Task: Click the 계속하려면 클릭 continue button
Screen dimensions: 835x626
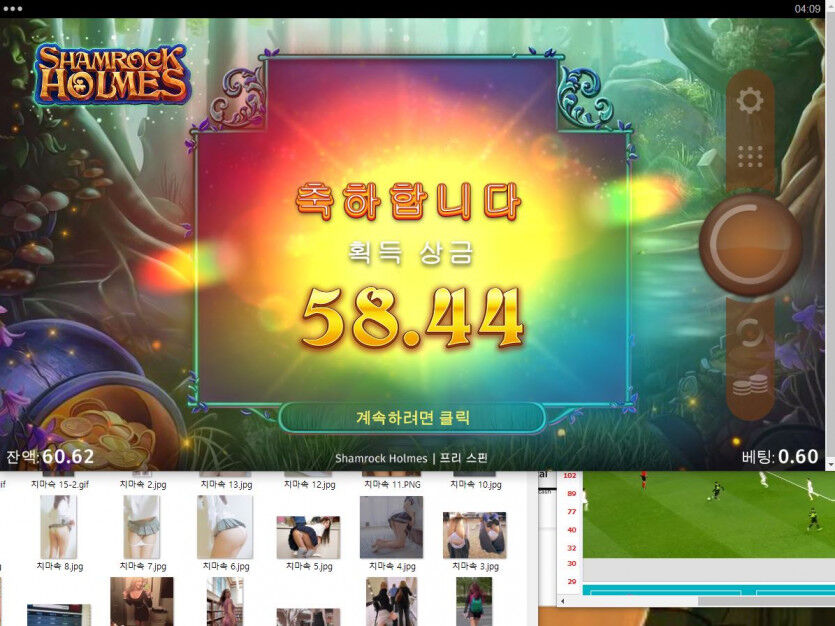Action: pos(412,417)
